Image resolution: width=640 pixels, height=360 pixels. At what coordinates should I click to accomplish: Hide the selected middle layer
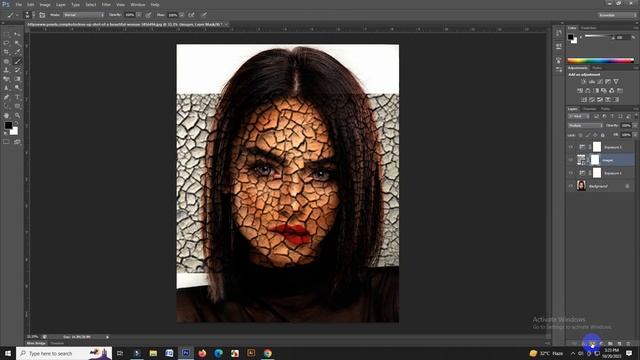tap(571, 160)
